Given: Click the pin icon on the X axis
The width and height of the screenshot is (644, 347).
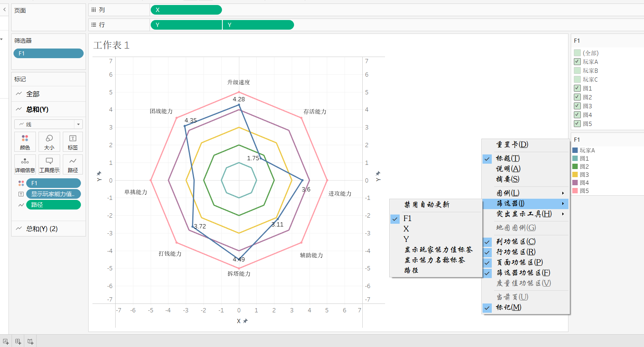Looking at the screenshot, I should (x=245, y=321).
